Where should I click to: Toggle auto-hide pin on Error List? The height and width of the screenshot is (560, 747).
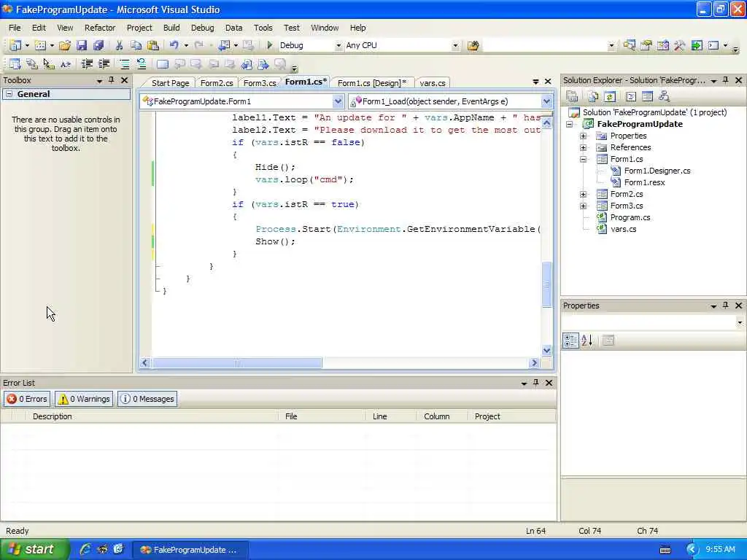pyautogui.click(x=536, y=382)
